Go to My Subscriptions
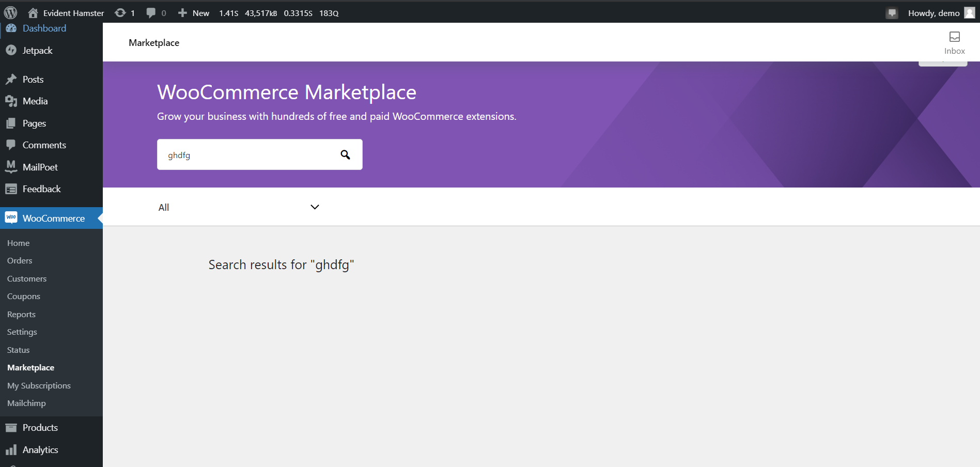 pos(39,385)
